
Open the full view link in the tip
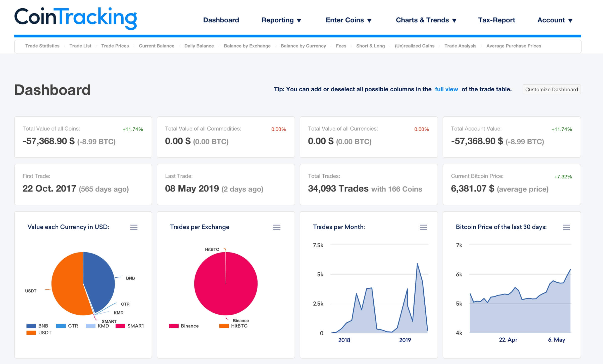pyautogui.click(x=446, y=89)
